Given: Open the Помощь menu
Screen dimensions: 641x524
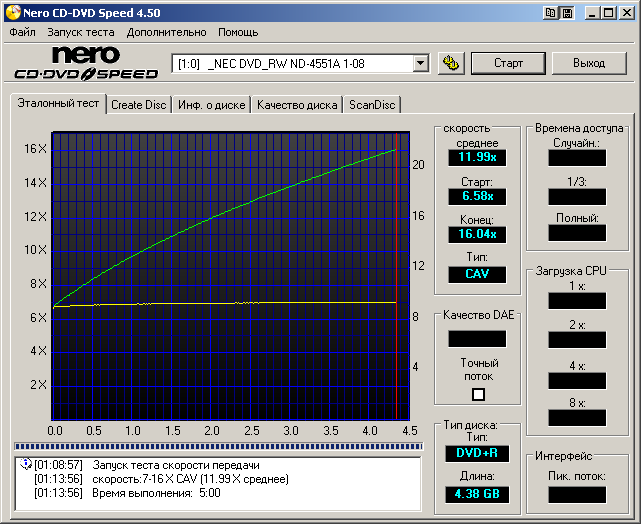Looking at the screenshot, I should click(x=238, y=32).
